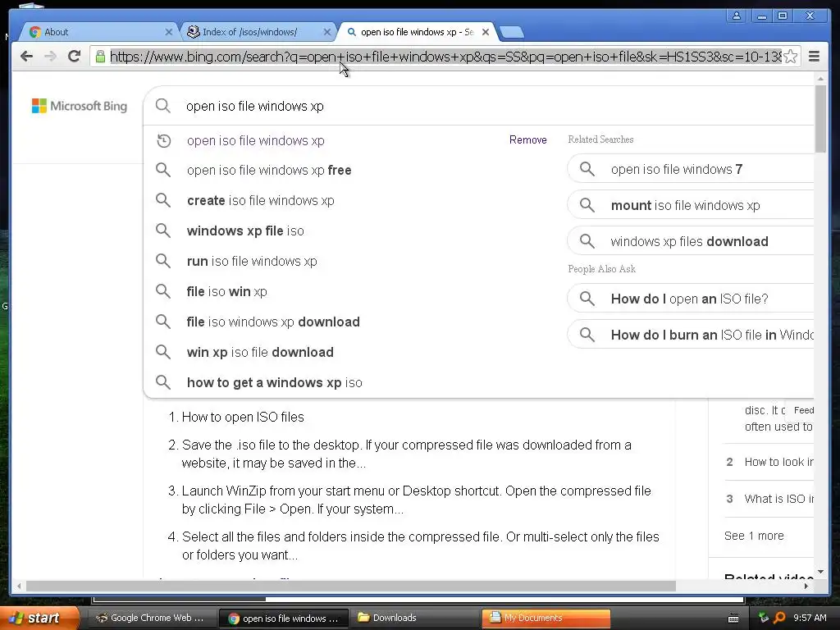Viewport: 840px width, 630px height.
Task: Switch to the Index of /isos/windows/ tab
Action: pos(257,32)
